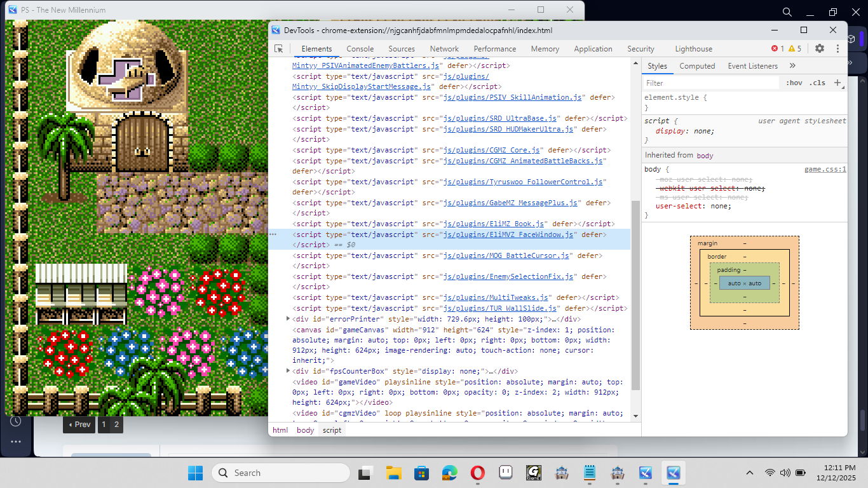Expand the errorPrinter div node
This screenshot has height=488, width=868.
point(288,318)
